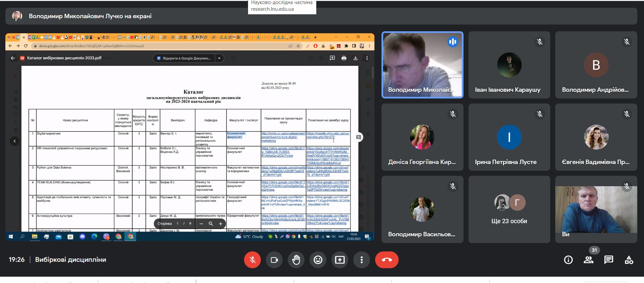Select the Деніса Георгіївна participant tile
644x283 pixels.
tap(422, 137)
